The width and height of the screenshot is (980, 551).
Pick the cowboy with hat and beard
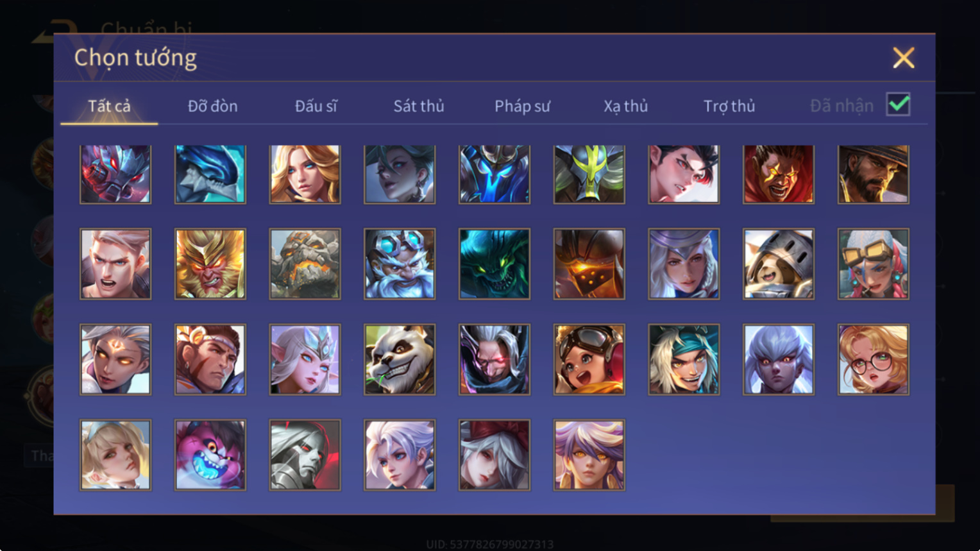pos(874,174)
